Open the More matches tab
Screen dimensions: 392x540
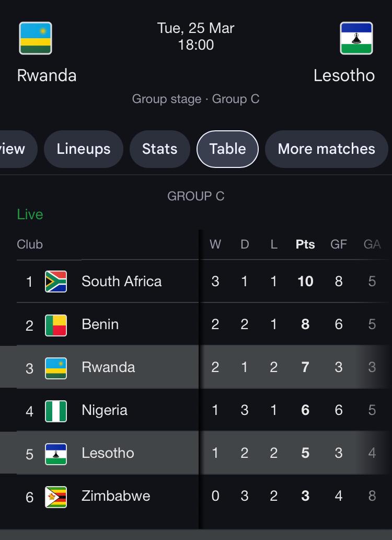pyautogui.click(x=326, y=149)
